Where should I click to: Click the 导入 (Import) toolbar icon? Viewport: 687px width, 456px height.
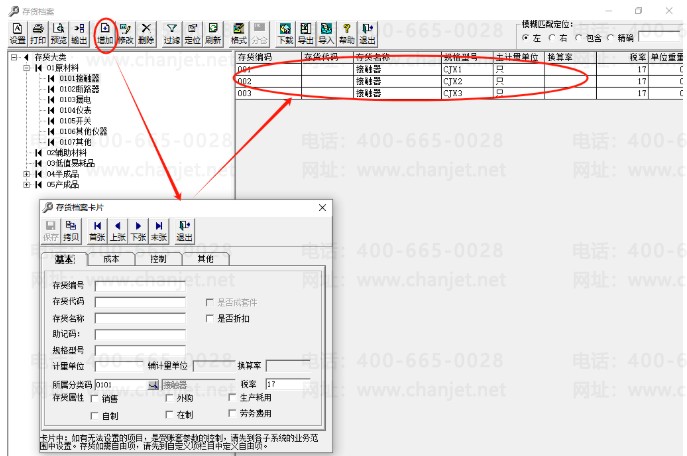(x=326, y=34)
